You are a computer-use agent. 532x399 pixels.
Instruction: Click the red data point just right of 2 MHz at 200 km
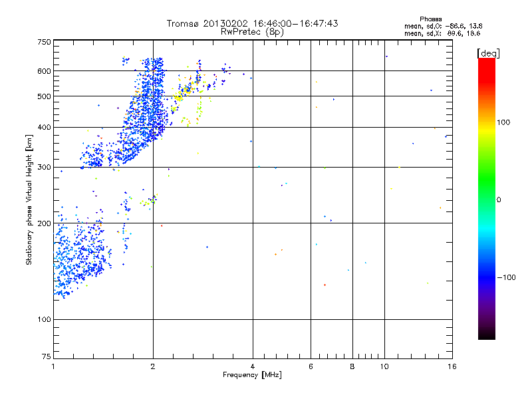(x=162, y=225)
